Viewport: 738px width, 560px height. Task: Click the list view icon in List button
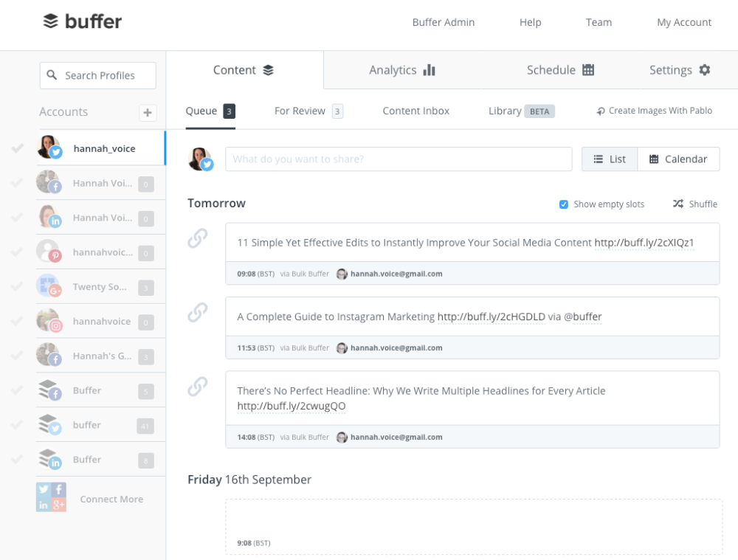599,159
